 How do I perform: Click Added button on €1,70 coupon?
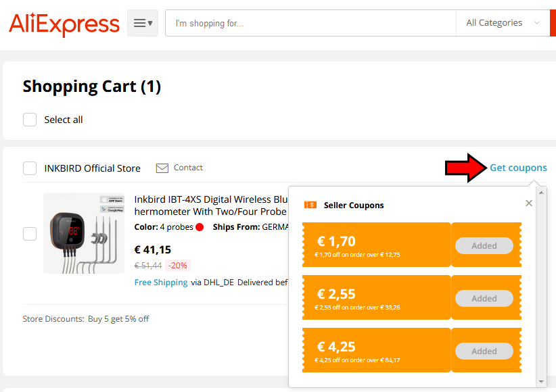[484, 245]
